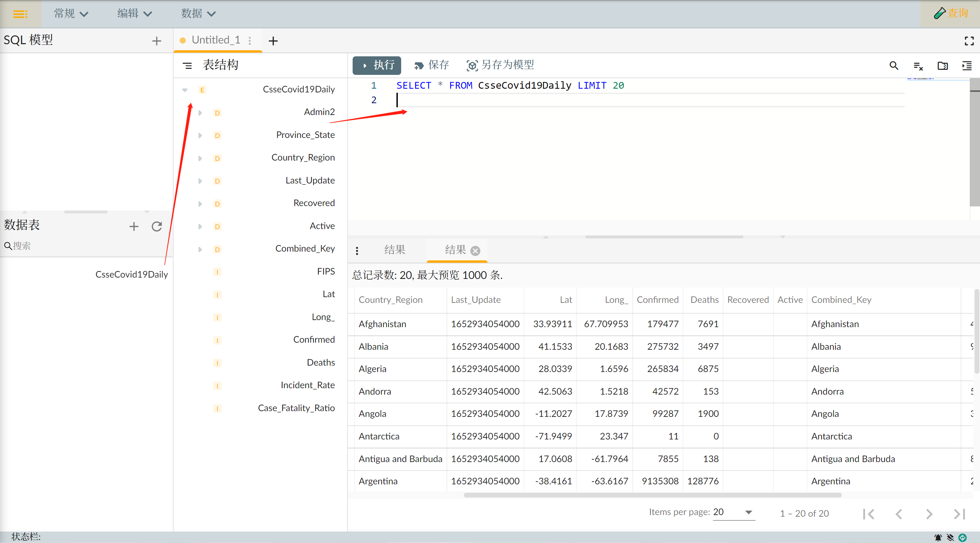Click the 保存 button
Image resolution: width=980 pixels, height=543 pixels.
coord(432,65)
